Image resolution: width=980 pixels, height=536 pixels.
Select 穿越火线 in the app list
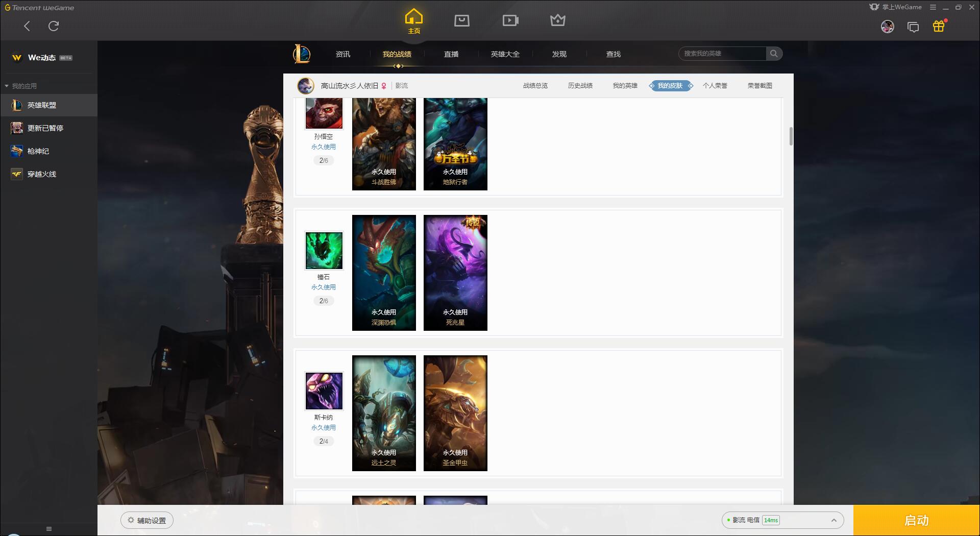(48, 174)
